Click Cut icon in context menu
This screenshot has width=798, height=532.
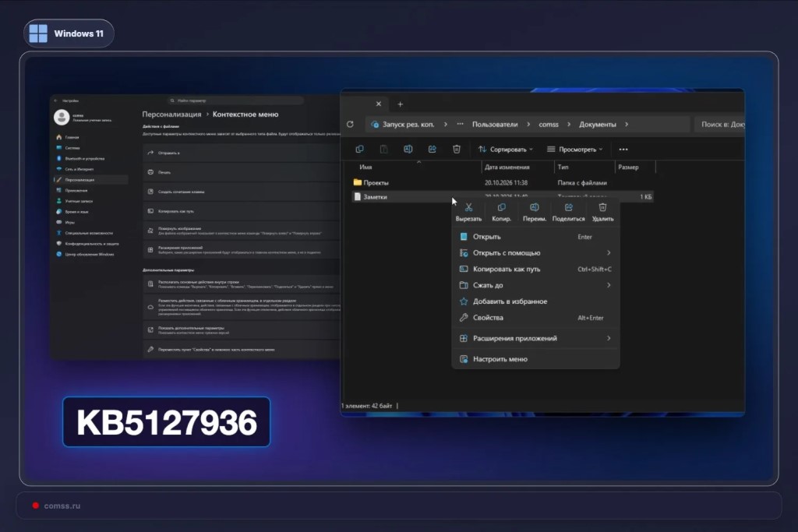[x=468, y=207]
